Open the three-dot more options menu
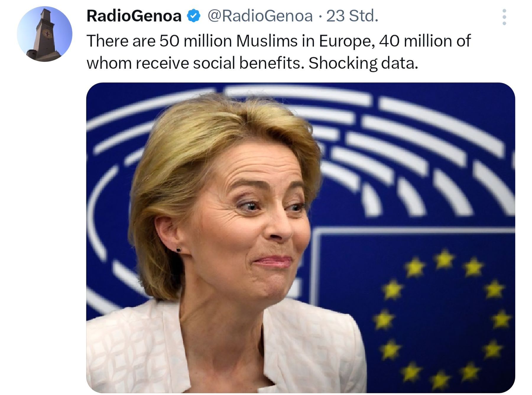 [504, 17]
